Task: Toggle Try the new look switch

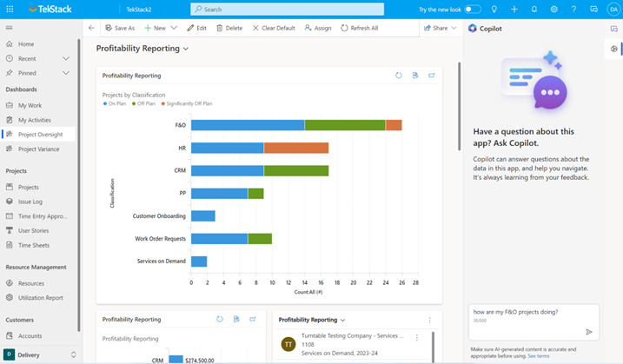Action: tap(473, 10)
